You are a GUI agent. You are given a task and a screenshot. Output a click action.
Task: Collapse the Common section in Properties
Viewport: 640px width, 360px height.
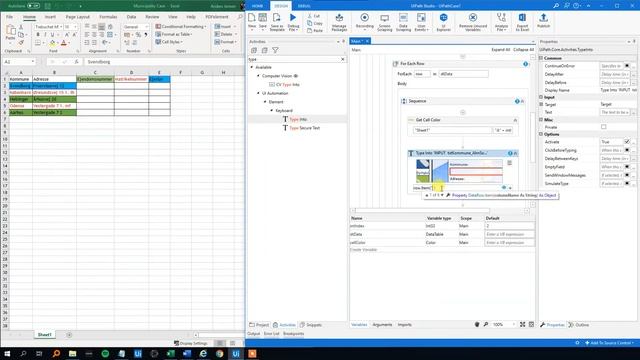[x=541, y=58]
